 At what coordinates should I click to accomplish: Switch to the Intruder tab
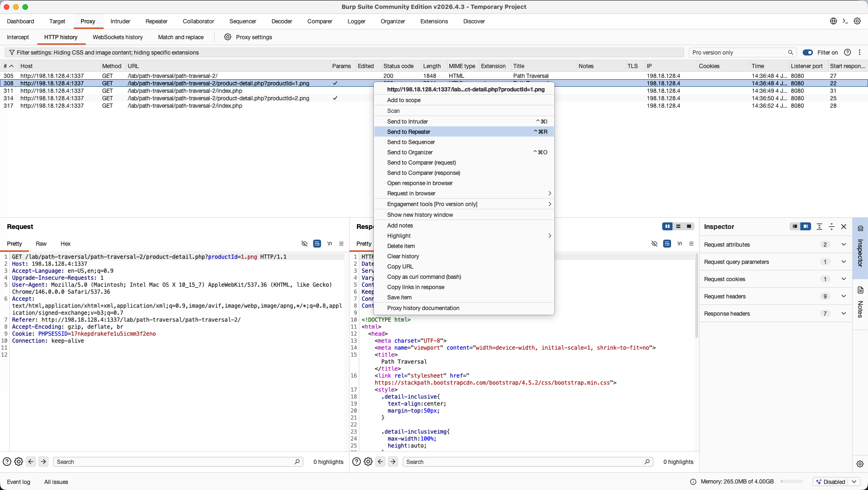point(120,21)
